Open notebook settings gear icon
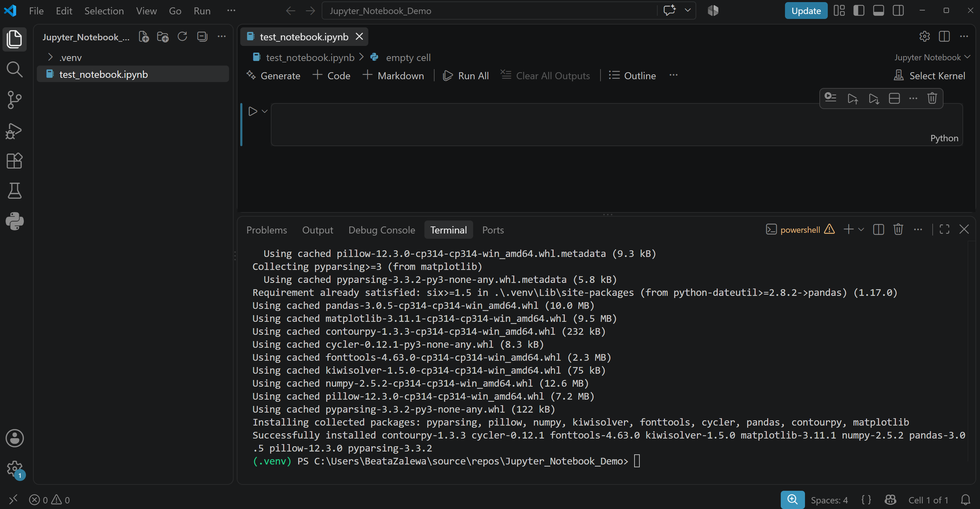Screen dimensions: 980x509 coord(925,36)
